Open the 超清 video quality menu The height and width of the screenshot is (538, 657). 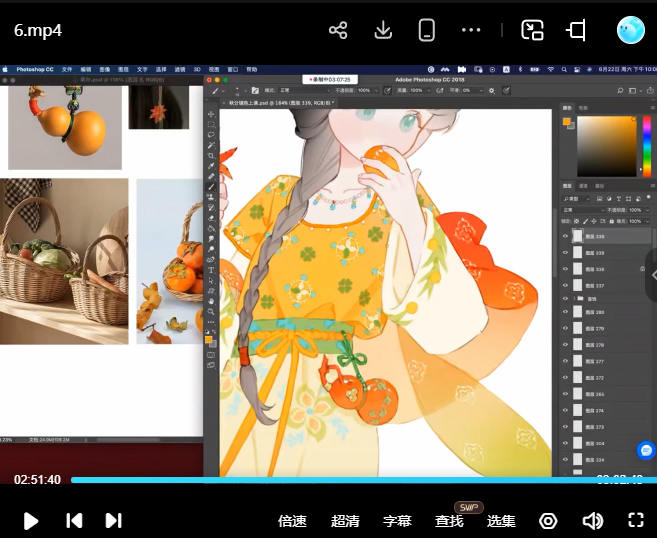tap(345, 521)
